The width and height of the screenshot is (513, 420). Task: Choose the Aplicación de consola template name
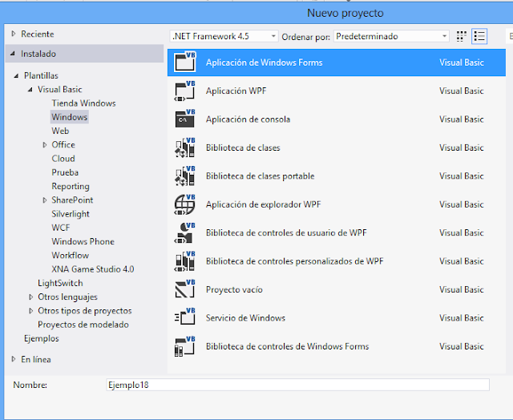click(x=248, y=119)
